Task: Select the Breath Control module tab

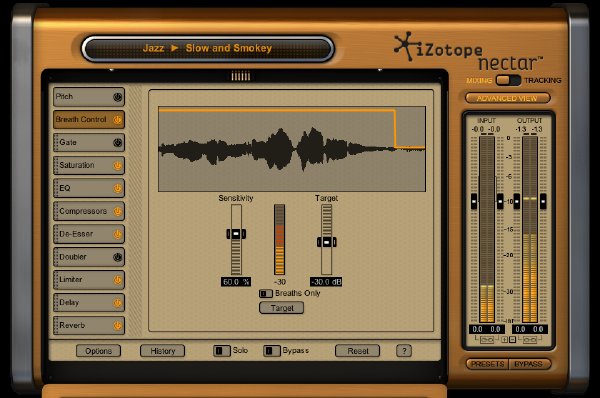Action: [x=89, y=120]
